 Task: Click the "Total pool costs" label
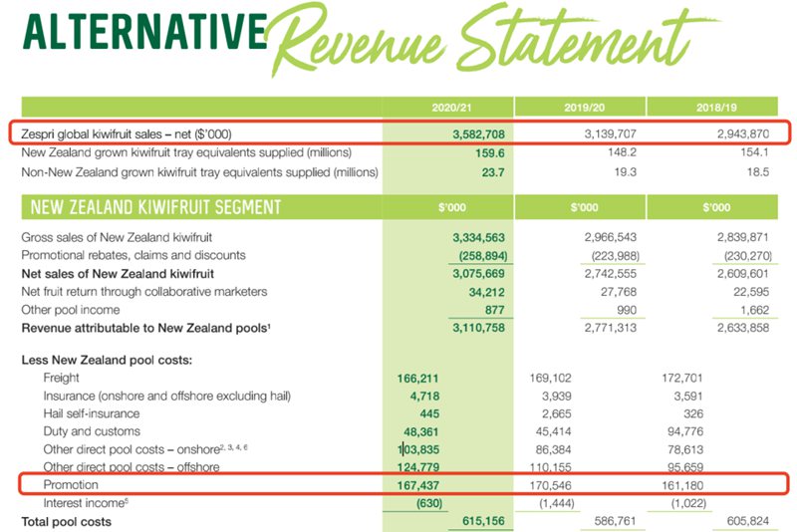[x=66, y=522]
